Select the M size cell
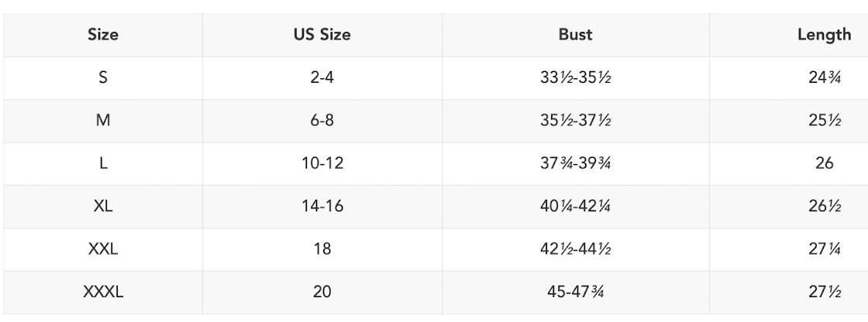The image size is (868, 322). click(x=103, y=121)
